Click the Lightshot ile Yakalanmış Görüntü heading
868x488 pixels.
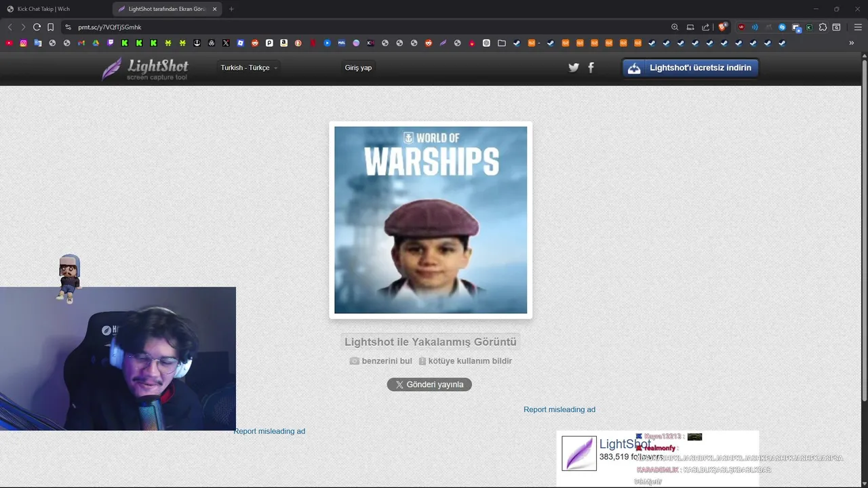431,342
